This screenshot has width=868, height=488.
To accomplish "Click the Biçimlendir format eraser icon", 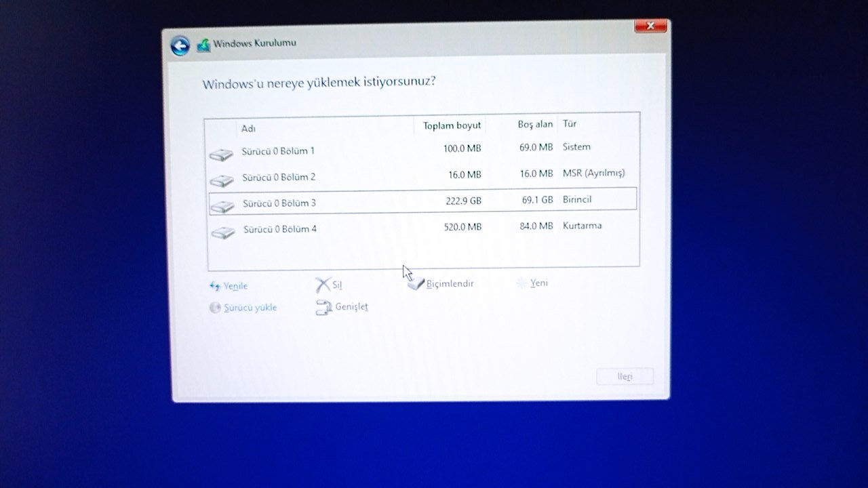I will pos(416,283).
